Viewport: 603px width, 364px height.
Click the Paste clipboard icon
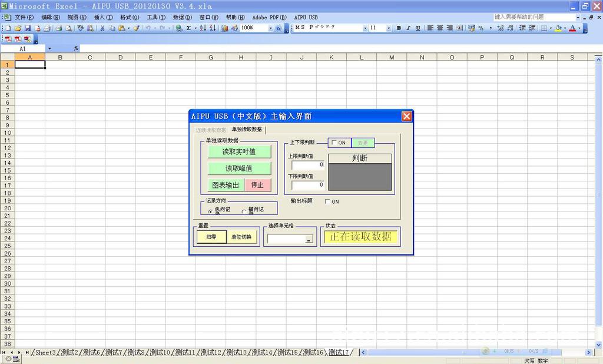[x=121, y=28]
